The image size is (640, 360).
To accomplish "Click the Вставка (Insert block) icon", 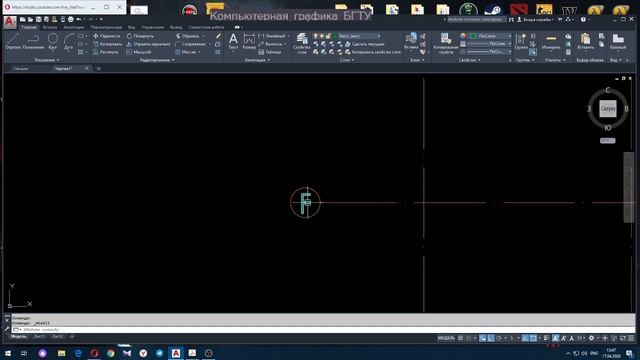I will point(411,42).
